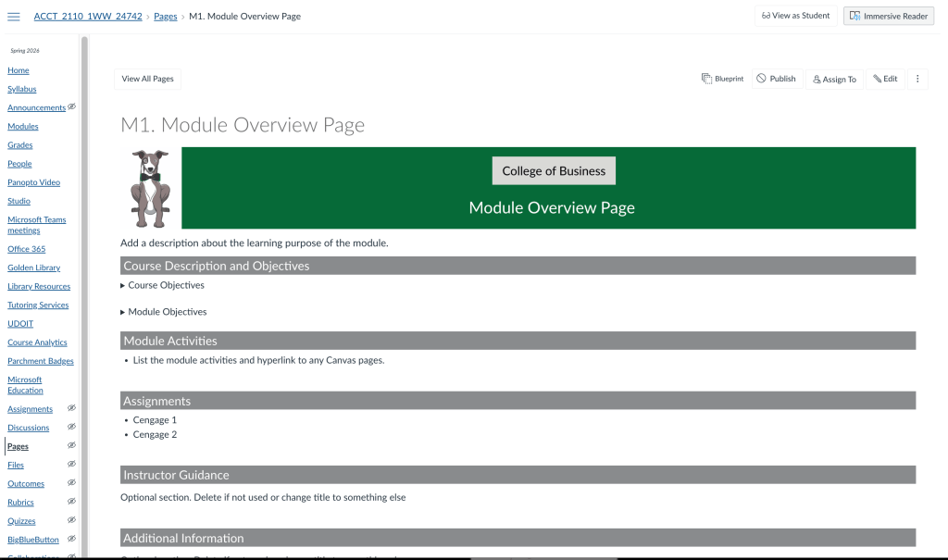Toggle visibility eye icon next to Announcements

(x=72, y=106)
